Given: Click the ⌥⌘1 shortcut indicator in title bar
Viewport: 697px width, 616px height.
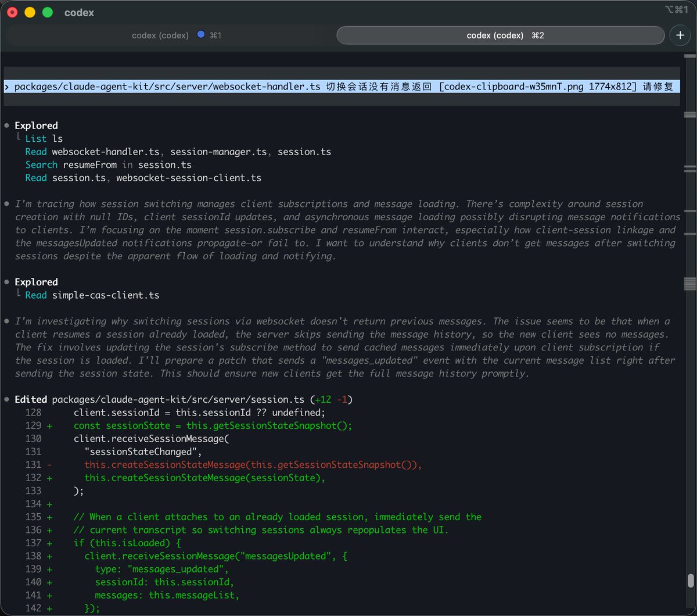Looking at the screenshot, I should [x=676, y=9].
